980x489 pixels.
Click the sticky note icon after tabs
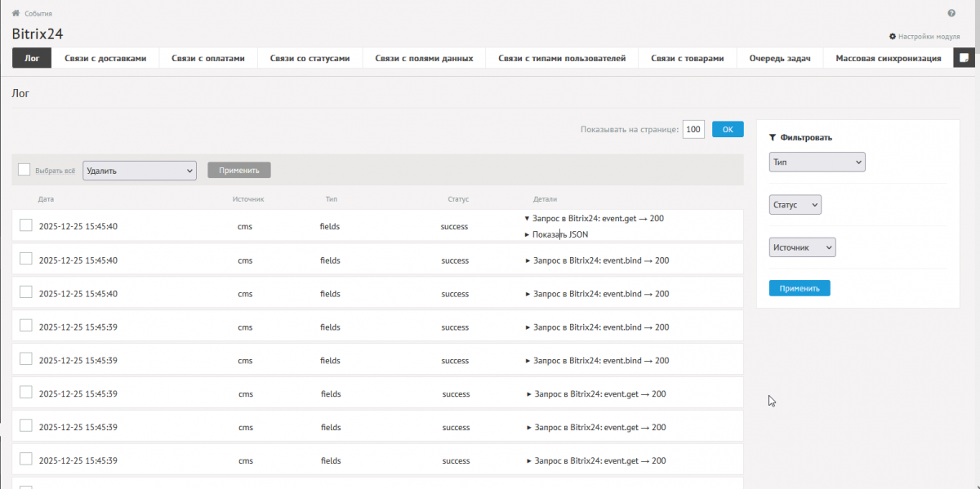coord(964,58)
